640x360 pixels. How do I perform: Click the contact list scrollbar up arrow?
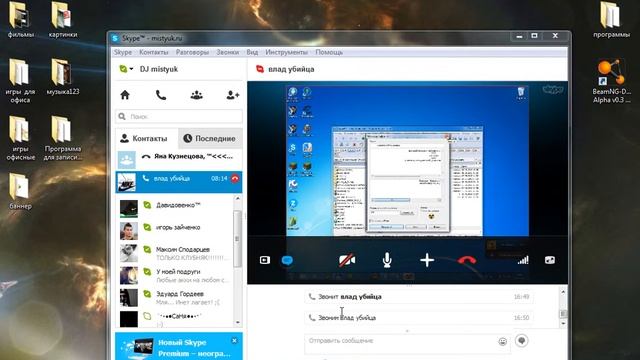click(x=238, y=198)
